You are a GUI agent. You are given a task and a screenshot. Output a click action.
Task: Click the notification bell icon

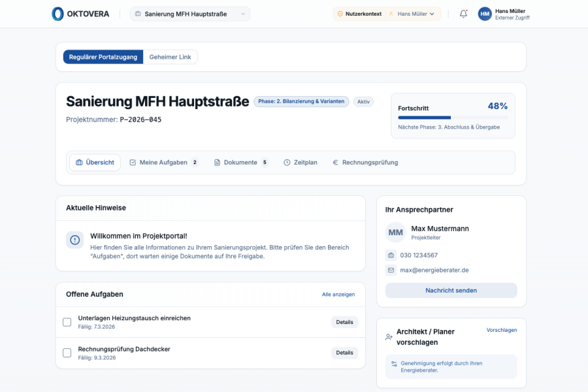(x=464, y=14)
